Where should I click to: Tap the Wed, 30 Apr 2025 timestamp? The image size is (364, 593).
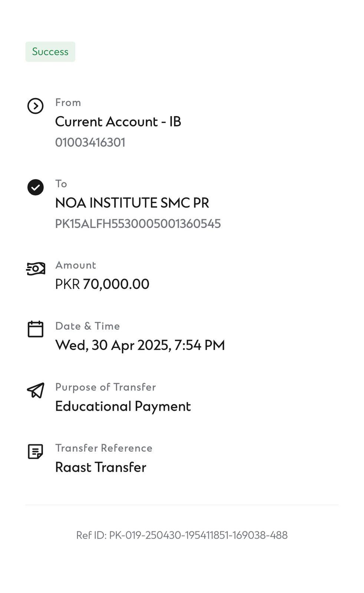pyautogui.click(x=140, y=345)
